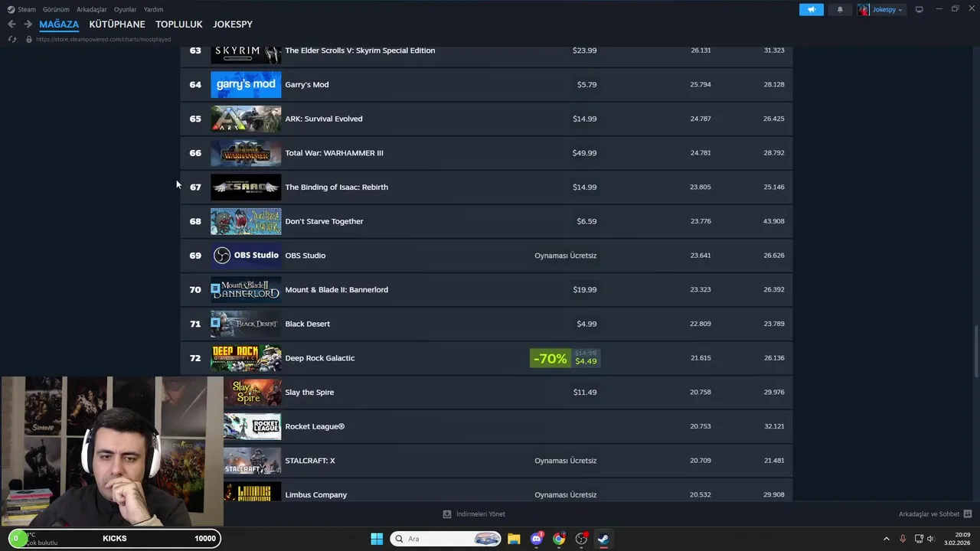
Task: Open ARK: Survival Evolved thumbnail
Action: click(x=246, y=119)
